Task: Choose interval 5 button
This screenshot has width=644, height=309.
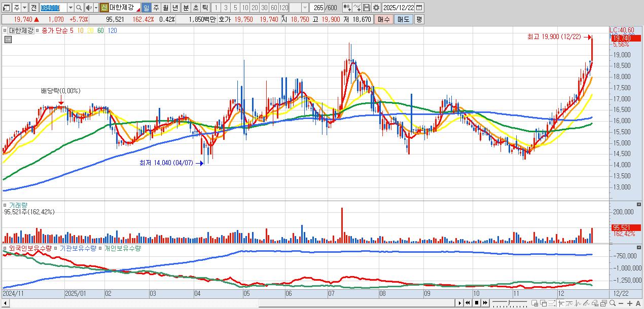Action: (x=235, y=8)
